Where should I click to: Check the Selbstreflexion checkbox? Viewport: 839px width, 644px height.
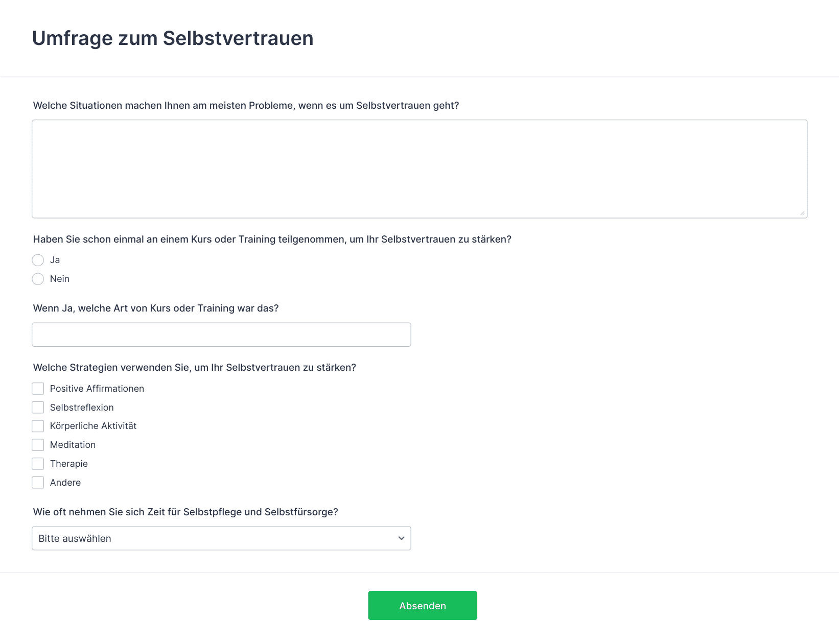tap(38, 408)
